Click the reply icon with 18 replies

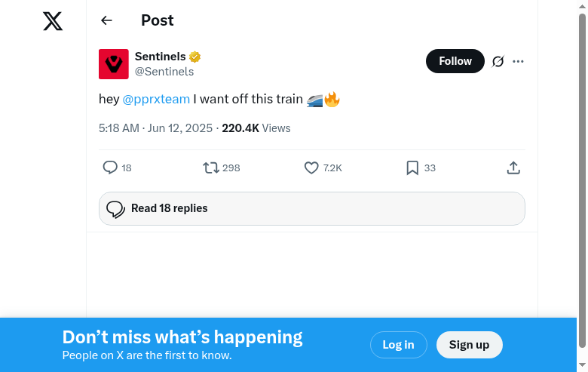(111, 168)
